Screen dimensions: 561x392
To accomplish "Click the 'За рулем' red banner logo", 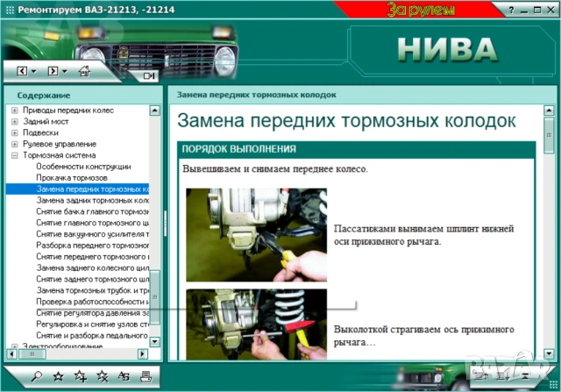I will 421,10.
